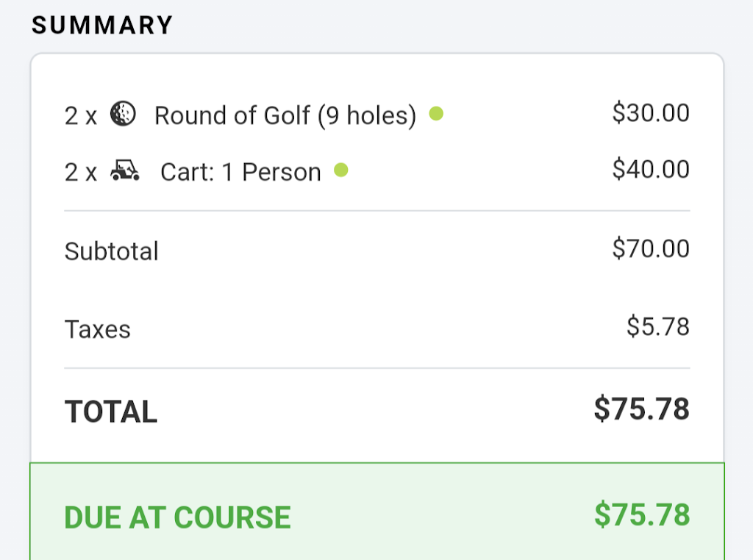The width and height of the screenshot is (753, 560).
Task: Click the $5.78 taxes amount
Action: tap(658, 326)
